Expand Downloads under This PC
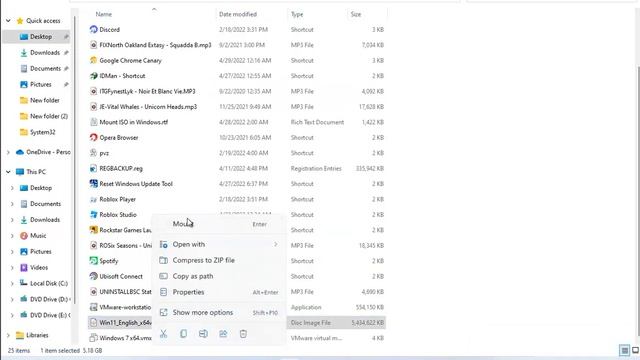Image resolution: width=640 pixels, height=360 pixels. tap(12, 220)
